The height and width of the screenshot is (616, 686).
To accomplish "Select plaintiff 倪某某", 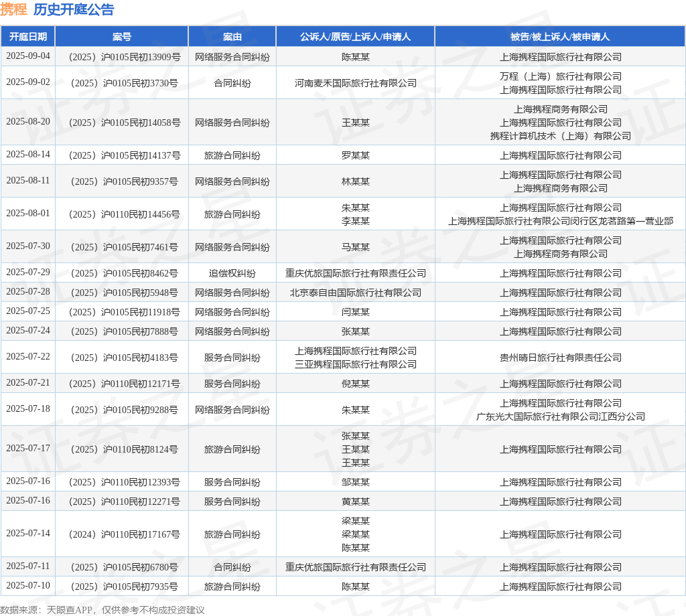I will click(x=355, y=384).
